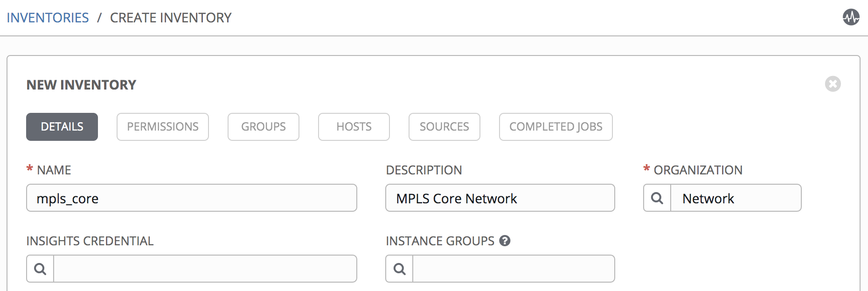Switch to the Hosts tab
The height and width of the screenshot is (291, 868).
[354, 127]
